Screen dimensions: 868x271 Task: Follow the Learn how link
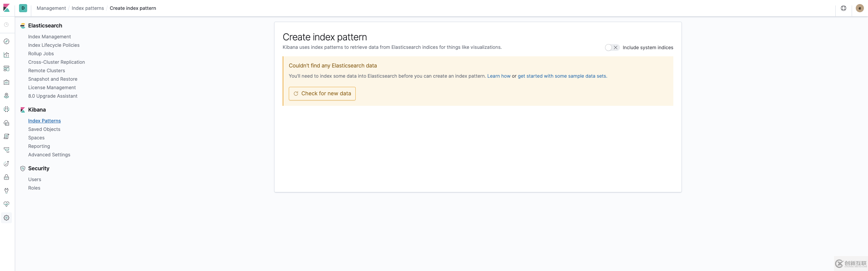point(499,76)
